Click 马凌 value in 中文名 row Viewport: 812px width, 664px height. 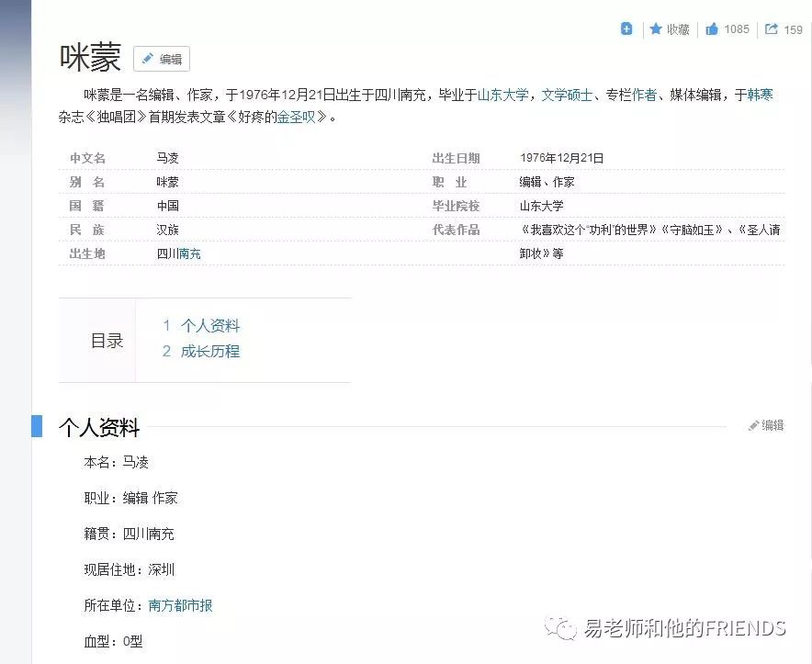pyautogui.click(x=167, y=158)
